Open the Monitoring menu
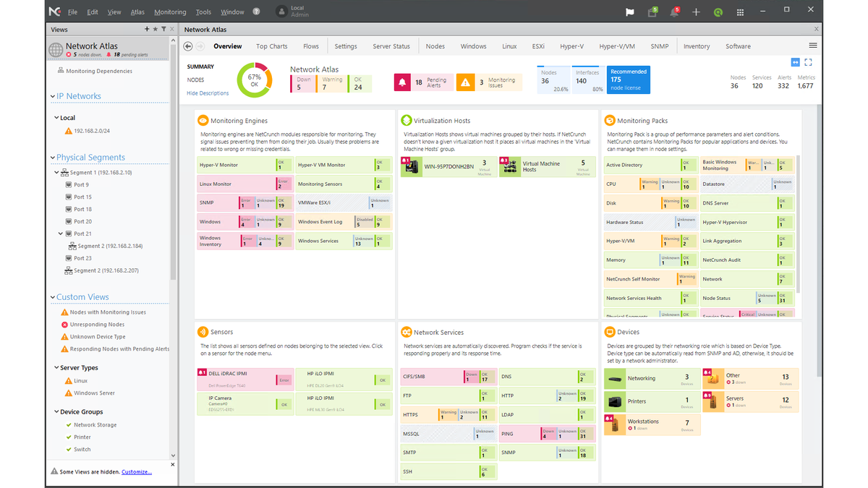868x488 pixels. click(x=170, y=12)
